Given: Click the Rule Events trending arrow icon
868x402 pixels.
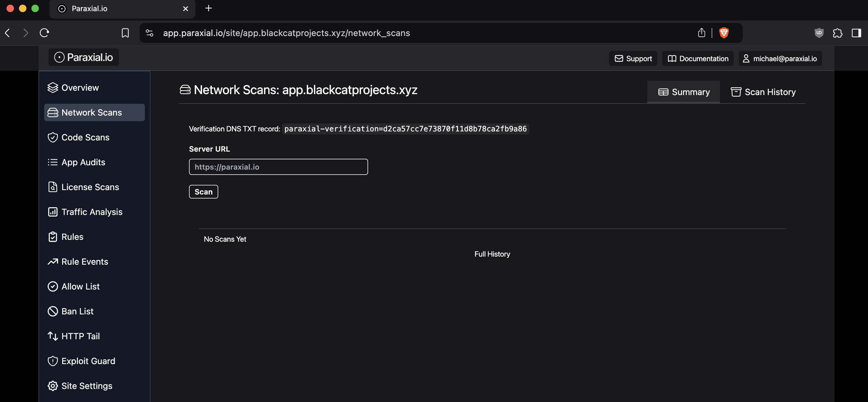Looking at the screenshot, I should [53, 262].
